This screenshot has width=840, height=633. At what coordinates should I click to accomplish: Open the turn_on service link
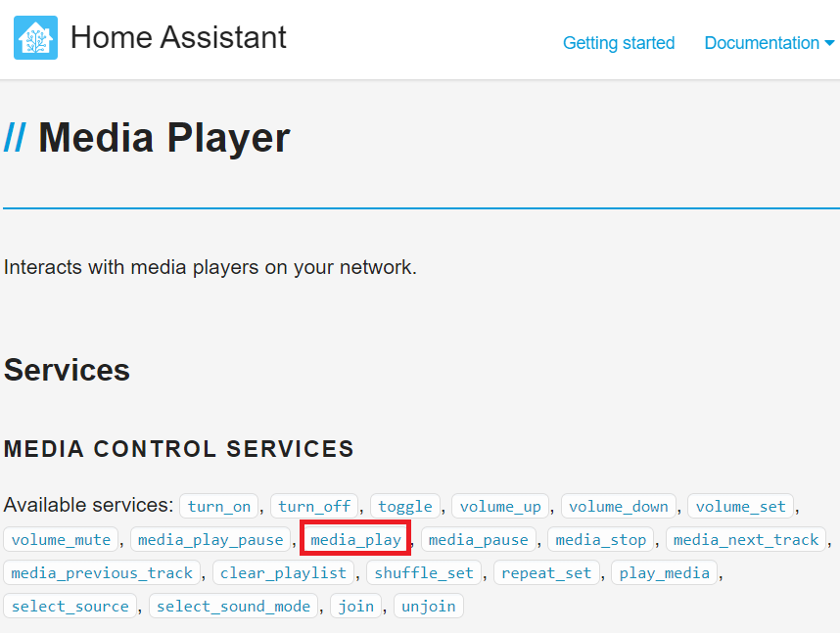pyautogui.click(x=219, y=506)
